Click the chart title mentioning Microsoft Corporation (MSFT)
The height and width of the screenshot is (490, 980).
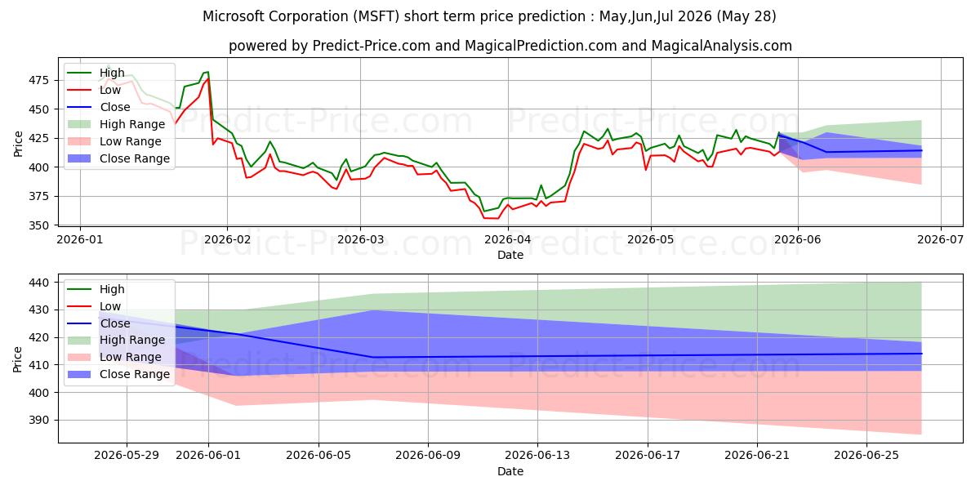[x=490, y=16]
